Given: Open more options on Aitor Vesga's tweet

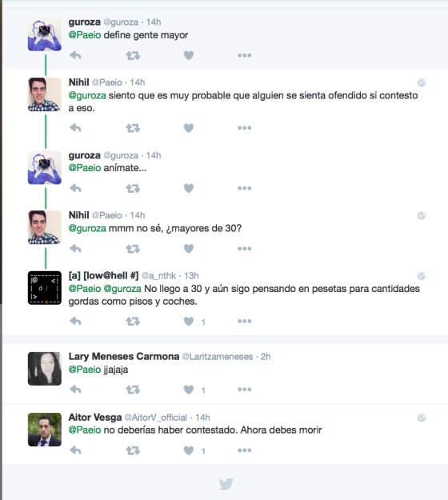Looking at the screenshot, I should (245, 450).
